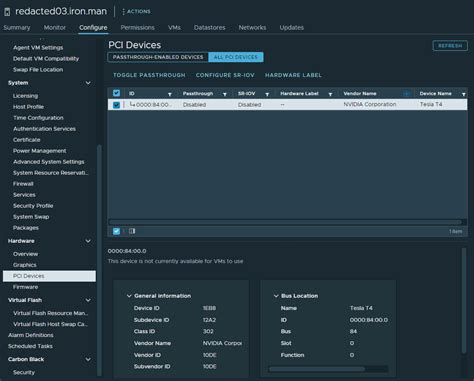This screenshot has width=474, height=381.
Task: Open System Resource Reservation
Action: point(50,173)
